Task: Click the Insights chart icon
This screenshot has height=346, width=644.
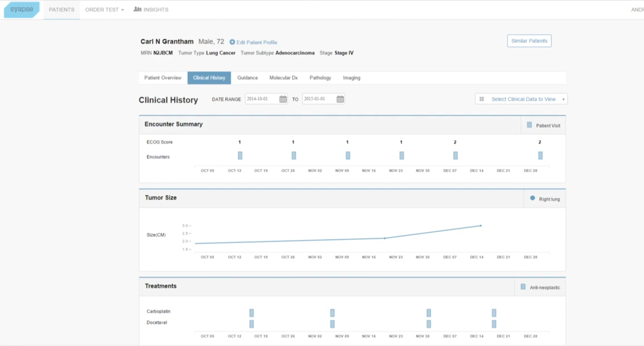Action: coord(137,9)
